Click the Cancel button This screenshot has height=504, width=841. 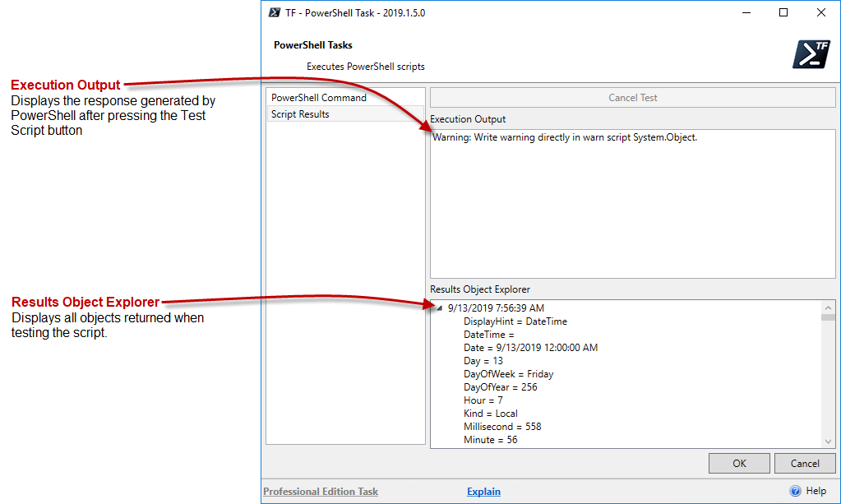[x=805, y=463]
